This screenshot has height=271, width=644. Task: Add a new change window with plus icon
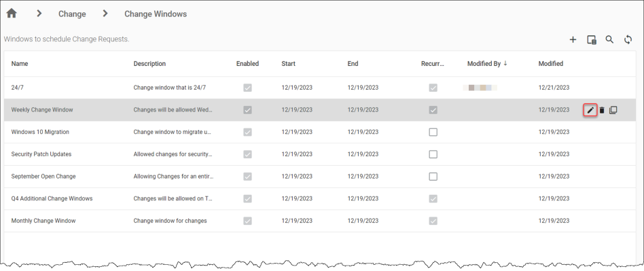click(573, 40)
